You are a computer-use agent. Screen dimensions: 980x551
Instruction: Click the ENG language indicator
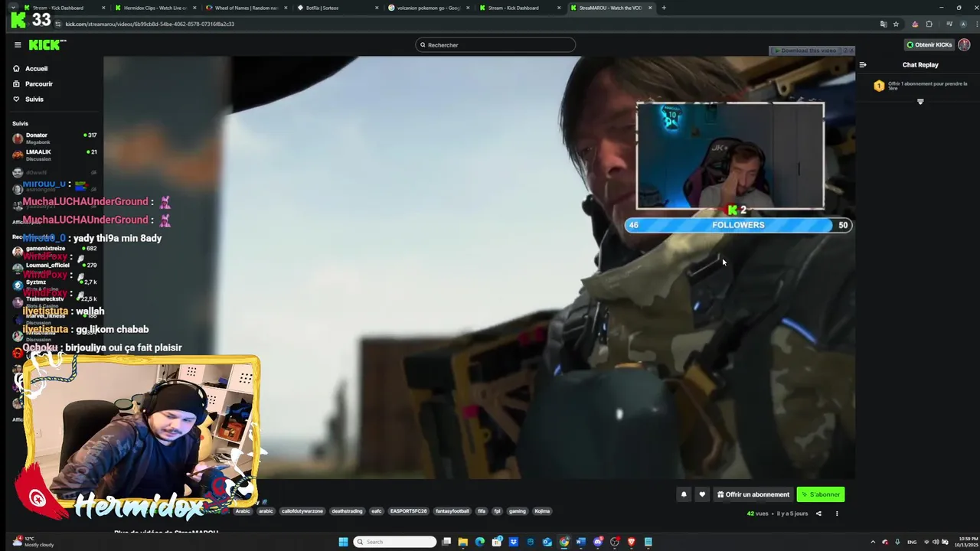[x=911, y=542]
